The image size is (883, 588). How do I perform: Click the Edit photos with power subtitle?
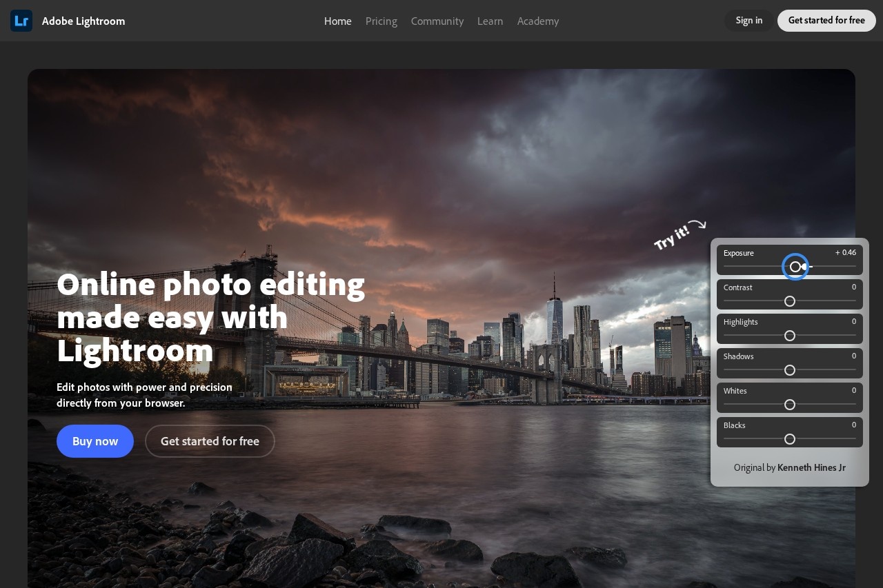click(x=145, y=395)
